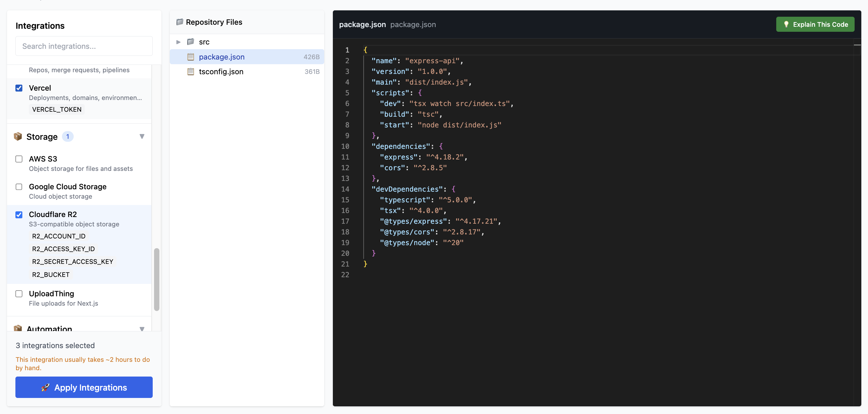Image resolution: width=868 pixels, height=414 pixels.
Task: Click the Automation section package icon
Action: pos(17,329)
